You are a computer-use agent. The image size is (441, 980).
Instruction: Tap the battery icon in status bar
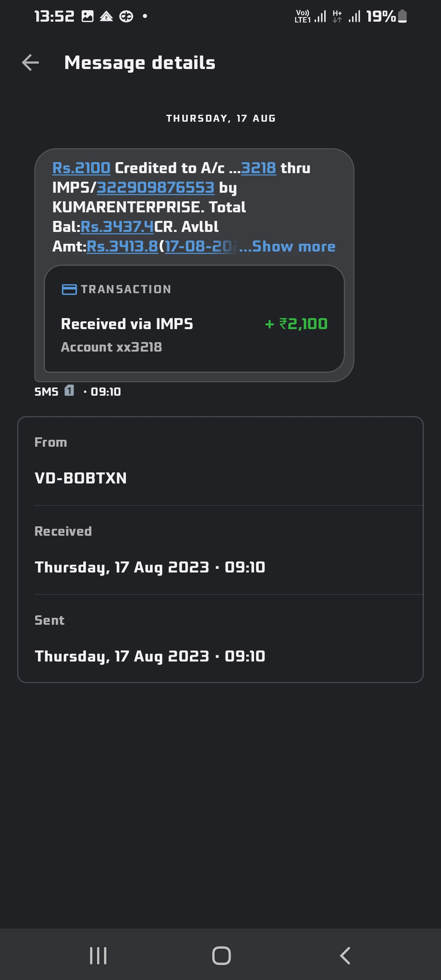click(x=402, y=16)
